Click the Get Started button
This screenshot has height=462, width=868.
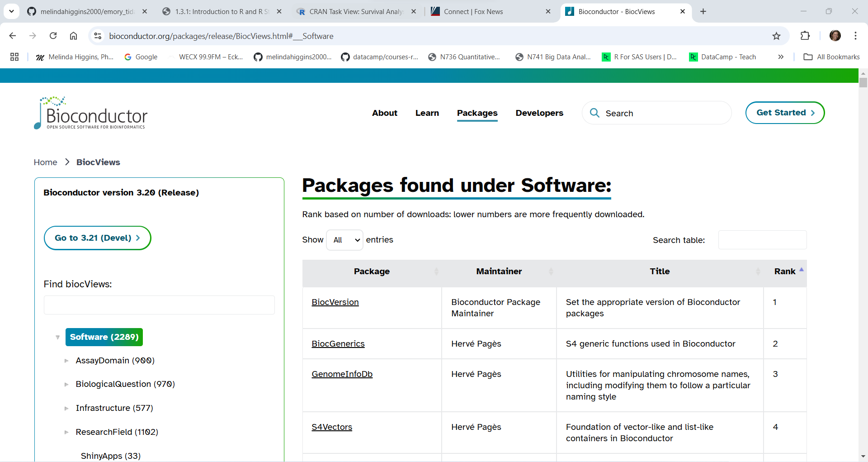pyautogui.click(x=785, y=113)
